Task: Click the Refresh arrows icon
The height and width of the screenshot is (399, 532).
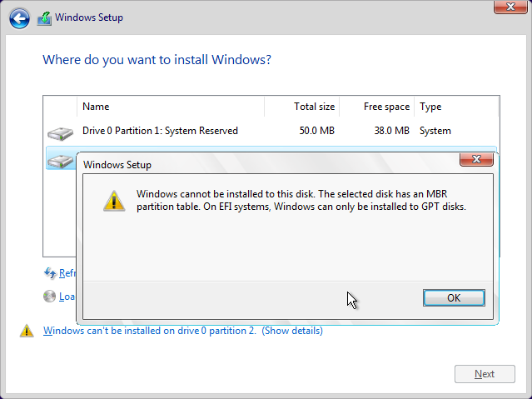Action: tap(50, 272)
